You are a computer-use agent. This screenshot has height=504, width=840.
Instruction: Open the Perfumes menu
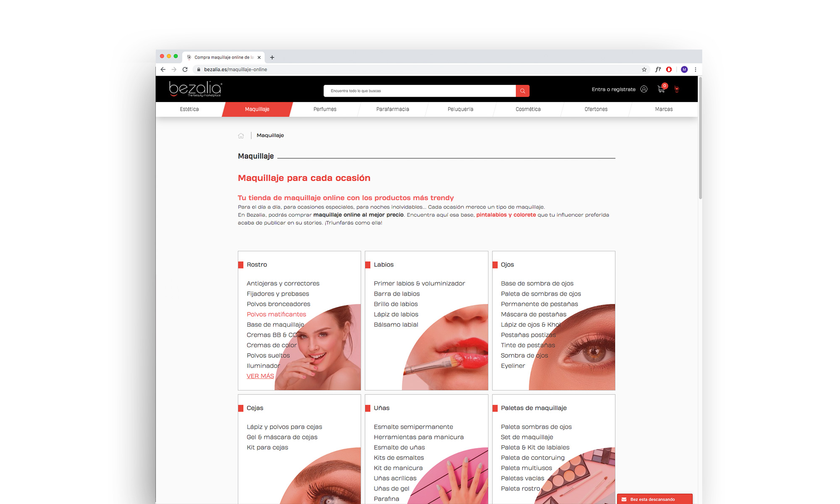click(325, 109)
